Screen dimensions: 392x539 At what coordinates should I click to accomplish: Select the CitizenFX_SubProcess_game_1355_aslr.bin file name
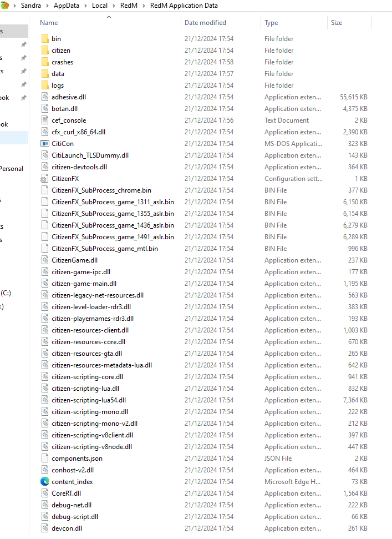point(113,214)
